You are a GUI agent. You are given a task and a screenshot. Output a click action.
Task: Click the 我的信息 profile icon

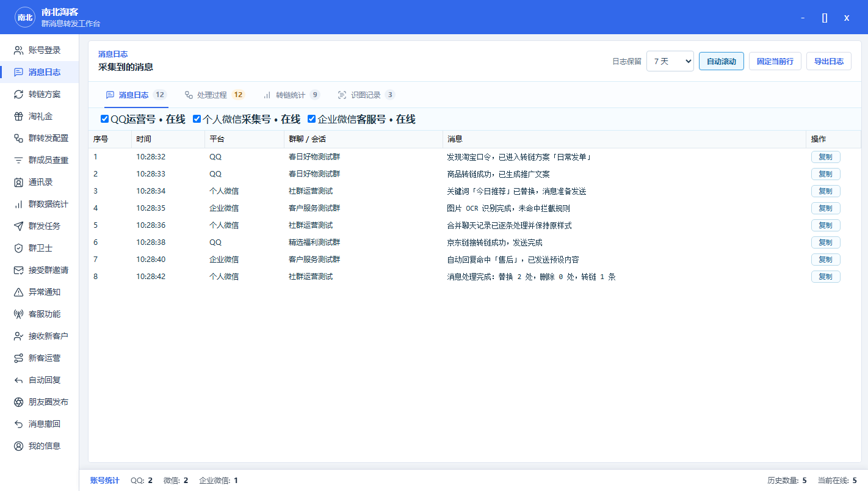[18, 446]
